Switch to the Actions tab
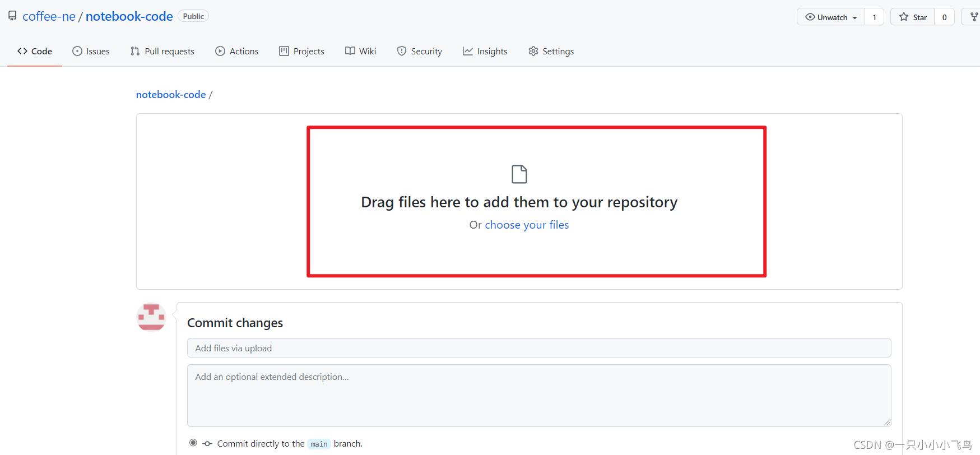Screen dimensions: 980x455 (x=236, y=51)
